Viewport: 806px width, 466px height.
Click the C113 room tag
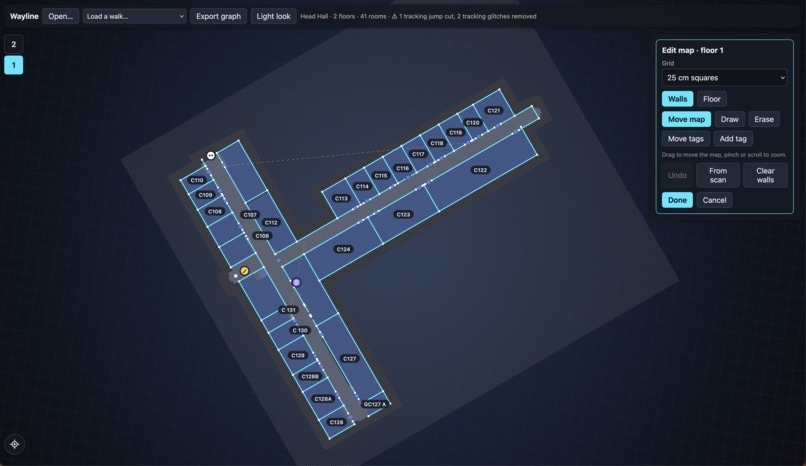[341, 198]
